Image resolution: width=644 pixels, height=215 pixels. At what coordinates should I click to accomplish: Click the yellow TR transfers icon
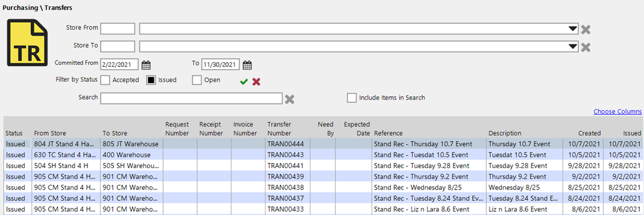[x=28, y=43]
